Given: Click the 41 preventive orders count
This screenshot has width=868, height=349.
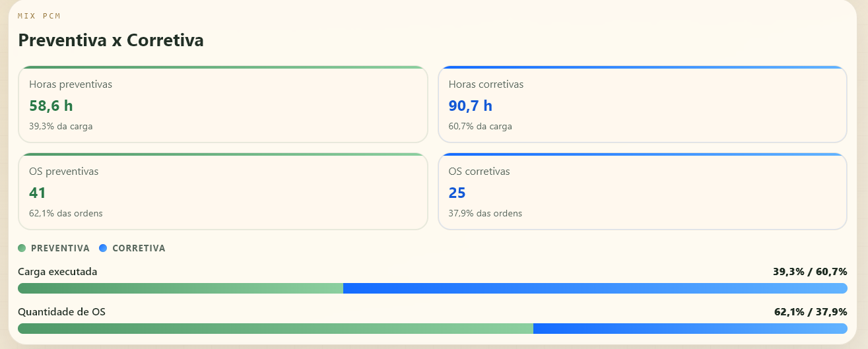Looking at the screenshot, I should (x=38, y=193).
